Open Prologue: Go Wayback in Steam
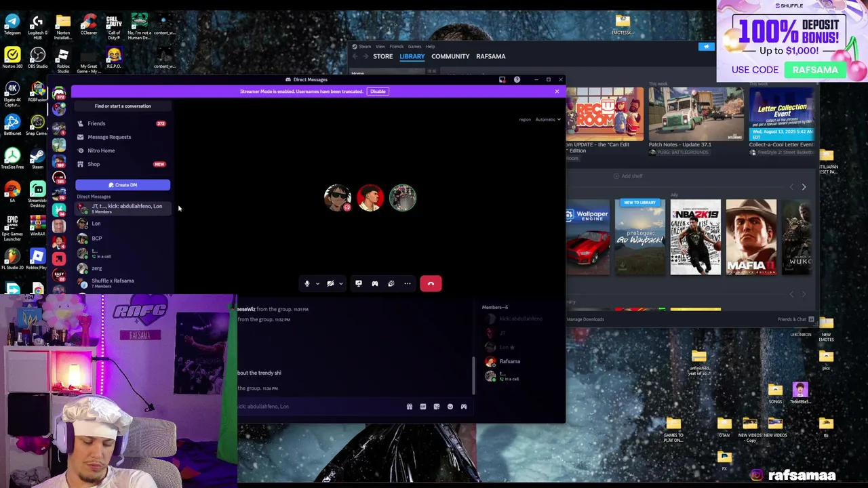 pos(639,237)
